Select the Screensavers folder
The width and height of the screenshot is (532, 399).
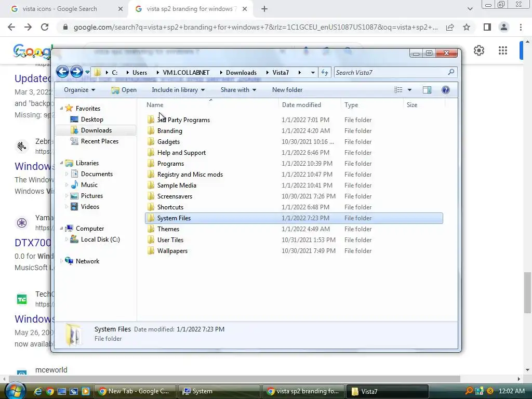pyautogui.click(x=294, y=196)
